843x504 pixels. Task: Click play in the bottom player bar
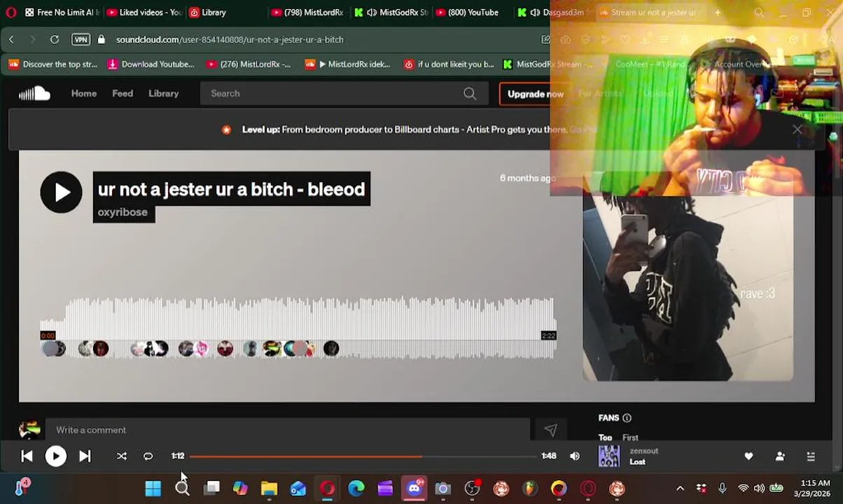point(55,456)
